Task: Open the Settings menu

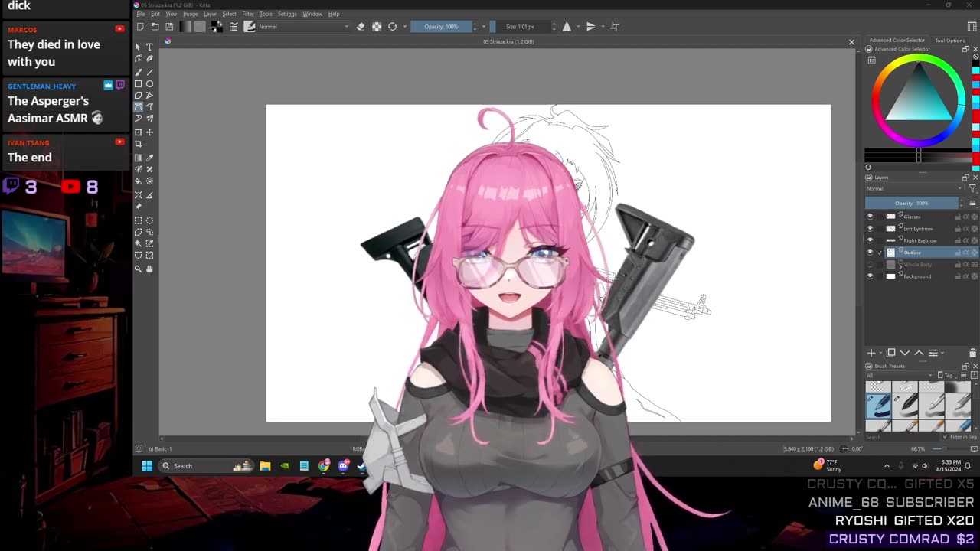Action: coord(287,14)
